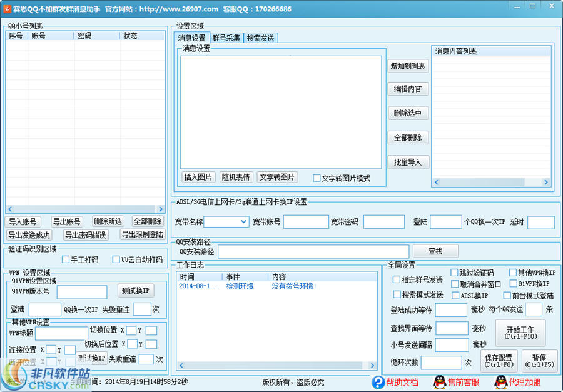Screen dimensions: 563x392
Task: Click 批里导入 button
Action: tap(408, 163)
